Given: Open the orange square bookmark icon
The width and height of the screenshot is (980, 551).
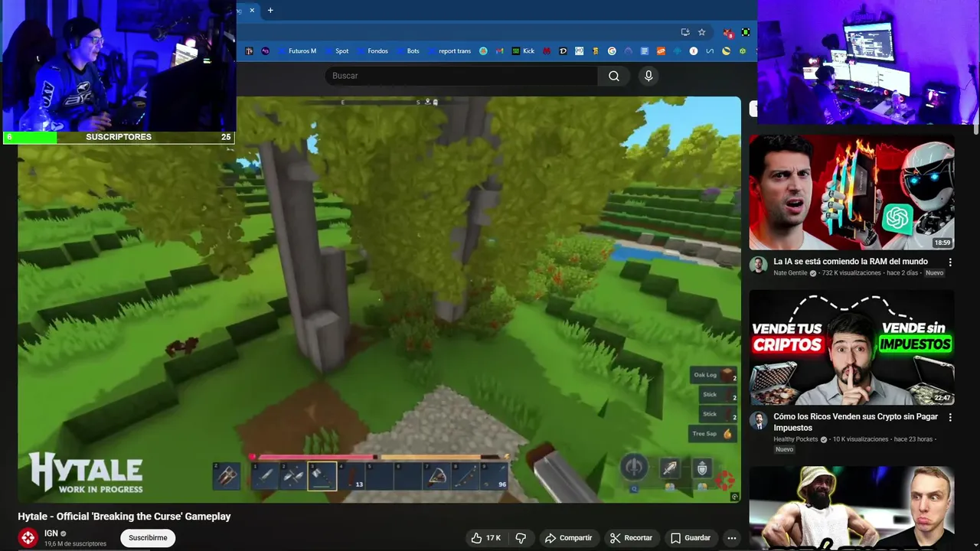Looking at the screenshot, I should (661, 51).
